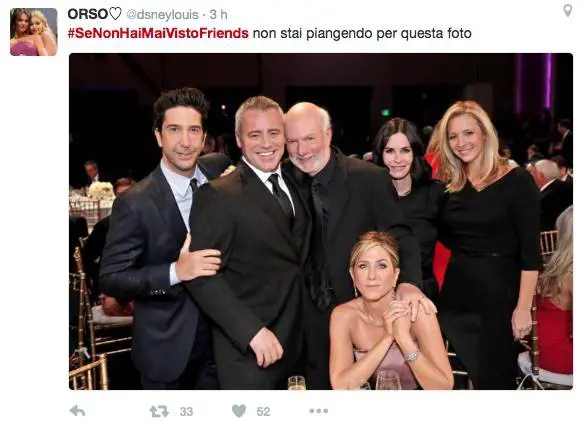Image resolution: width=584 pixels, height=429 pixels.
Task: Click the @dsneylouis handle
Action: tap(162, 15)
